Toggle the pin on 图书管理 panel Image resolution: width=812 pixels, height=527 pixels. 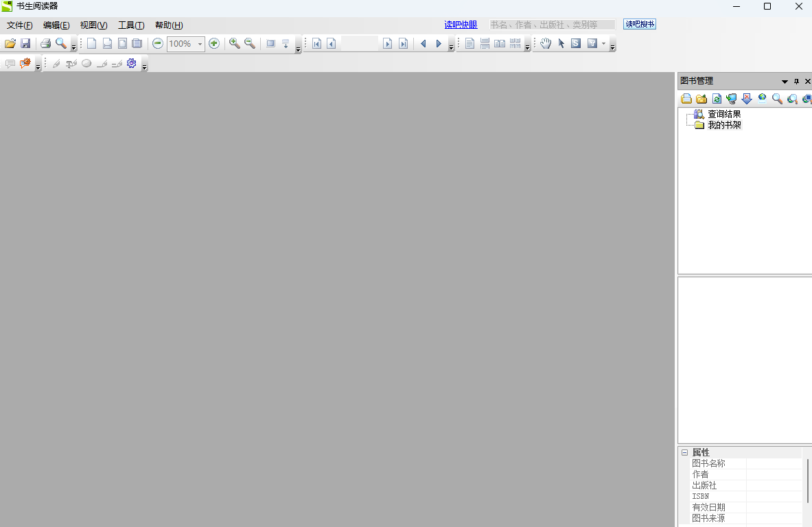click(x=796, y=81)
